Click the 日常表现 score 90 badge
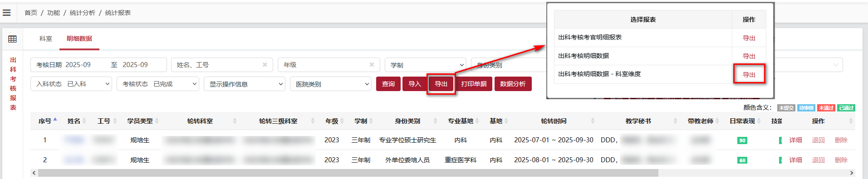Image resolution: width=868 pixels, height=179 pixels. pyautogui.click(x=742, y=140)
